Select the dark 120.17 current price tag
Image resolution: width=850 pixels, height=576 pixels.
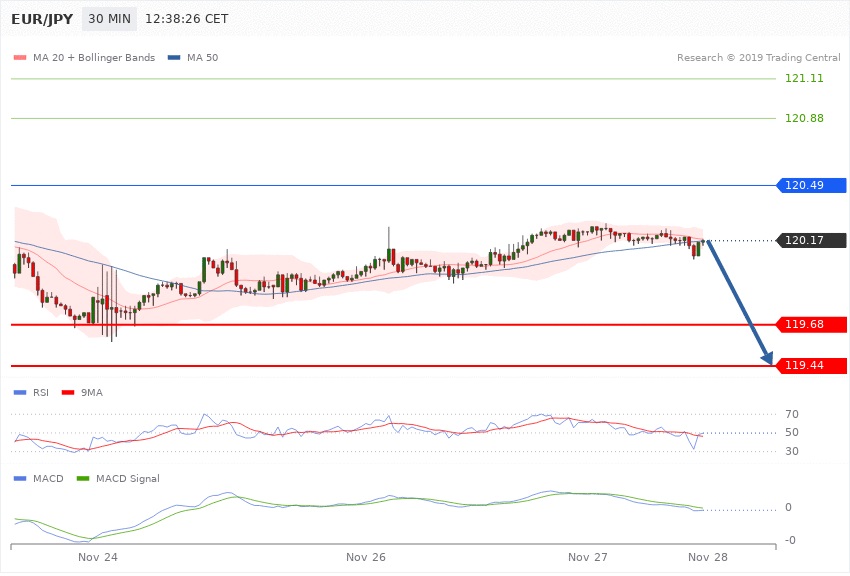pyautogui.click(x=811, y=240)
